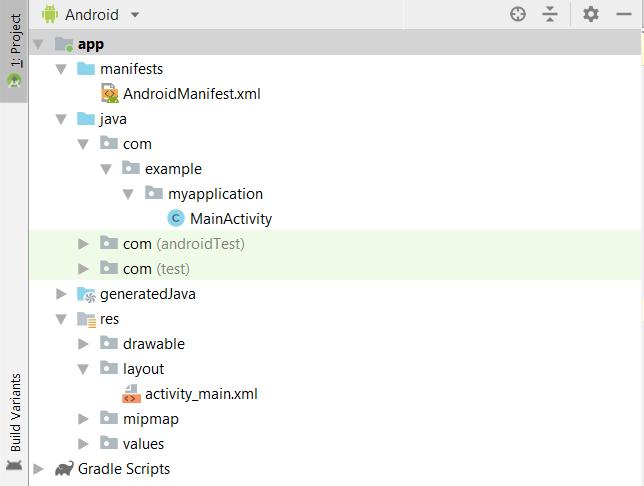
Task: Select AndroidManifest.xml file name
Action: coord(192,94)
